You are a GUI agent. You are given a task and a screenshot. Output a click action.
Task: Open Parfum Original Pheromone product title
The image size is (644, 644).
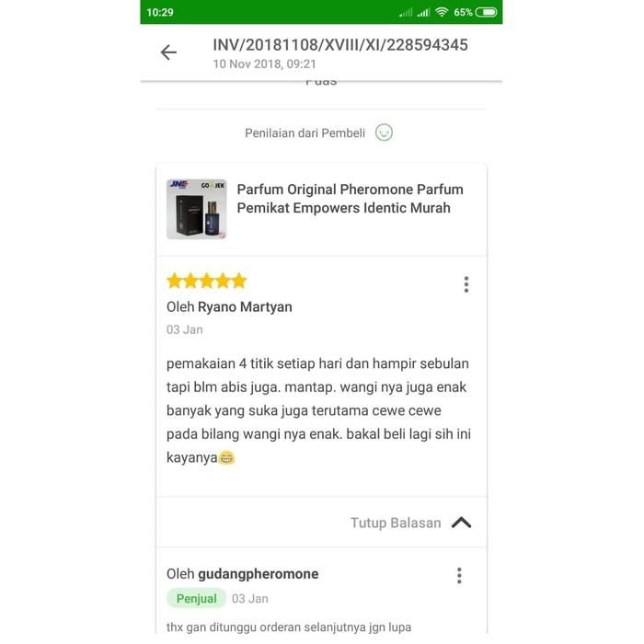coord(350,199)
